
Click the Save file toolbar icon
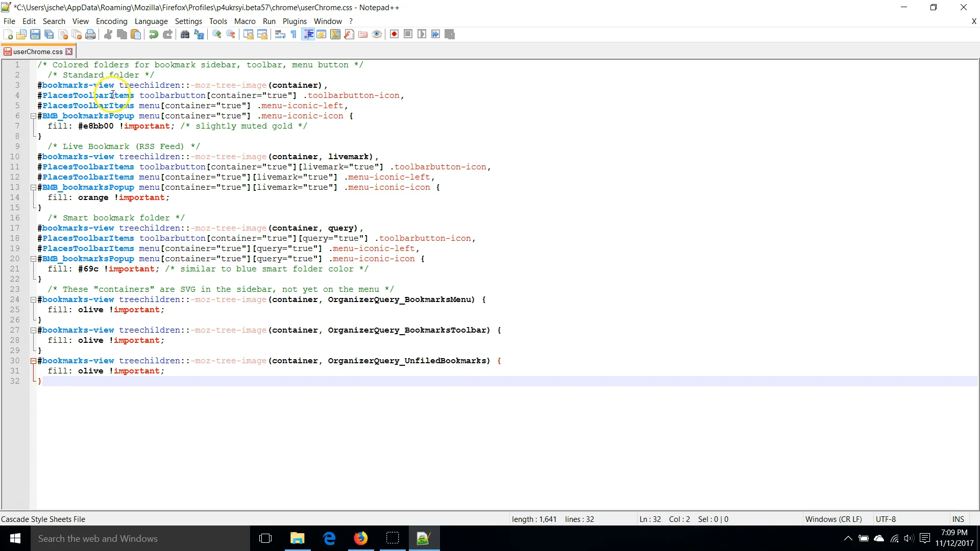(35, 34)
